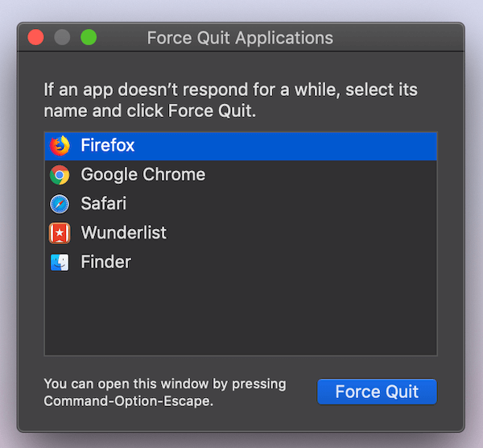Viewport: 483px width, 448px height.
Task: Click the Force Quit Applications title text
Action: pos(240,38)
